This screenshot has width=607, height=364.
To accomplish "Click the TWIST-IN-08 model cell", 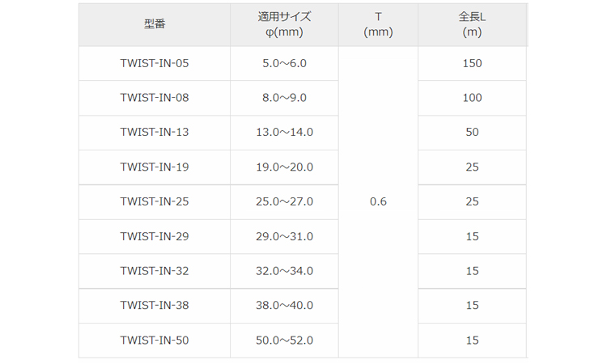I will pyautogui.click(x=154, y=98).
